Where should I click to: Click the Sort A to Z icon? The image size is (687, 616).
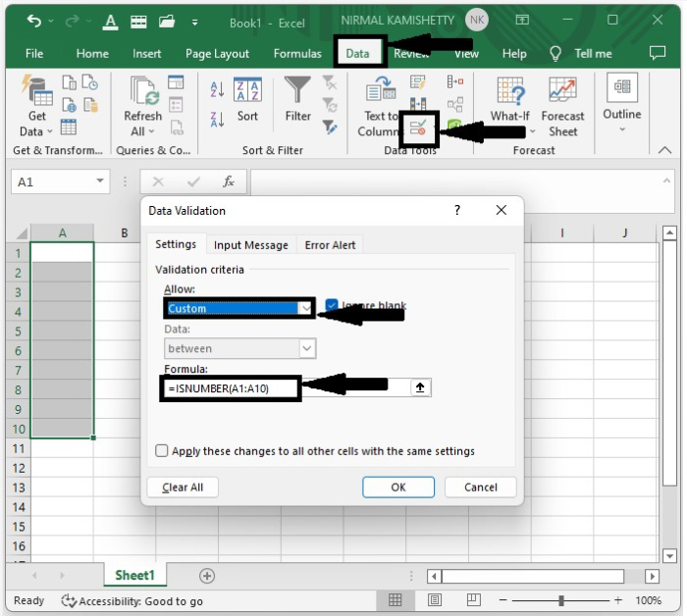pos(218,89)
